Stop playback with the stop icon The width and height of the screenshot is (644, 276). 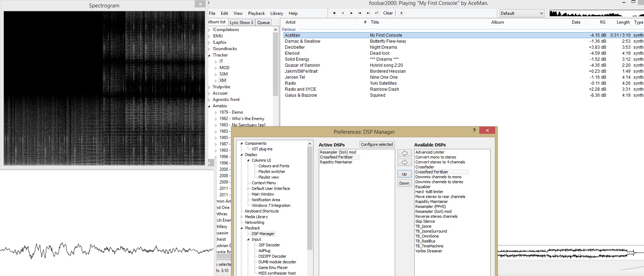click(x=334, y=13)
